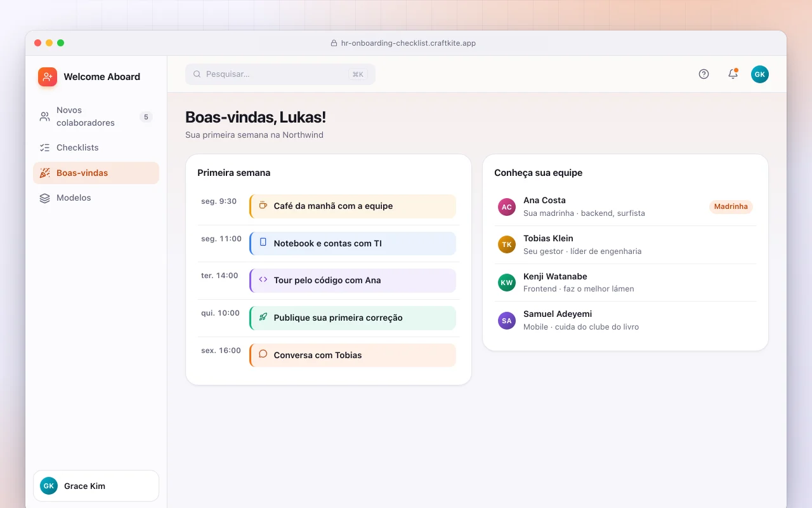Click Tobias Klein's TK avatar
The width and height of the screenshot is (812, 508).
(507, 244)
